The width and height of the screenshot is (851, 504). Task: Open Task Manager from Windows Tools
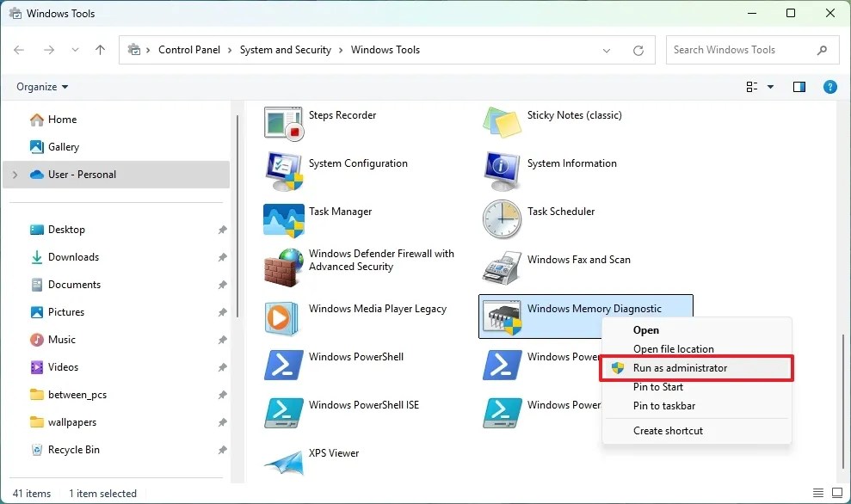(x=340, y=212)
